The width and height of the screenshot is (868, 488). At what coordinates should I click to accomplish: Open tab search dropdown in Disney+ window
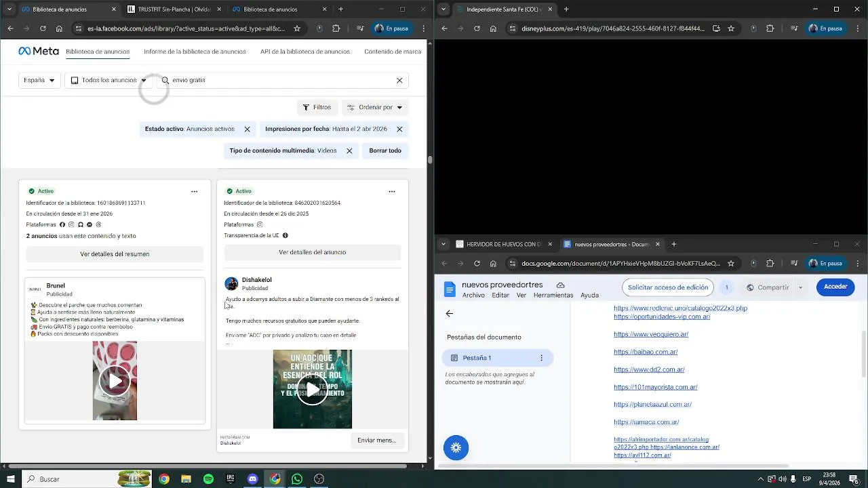(443, 9)
